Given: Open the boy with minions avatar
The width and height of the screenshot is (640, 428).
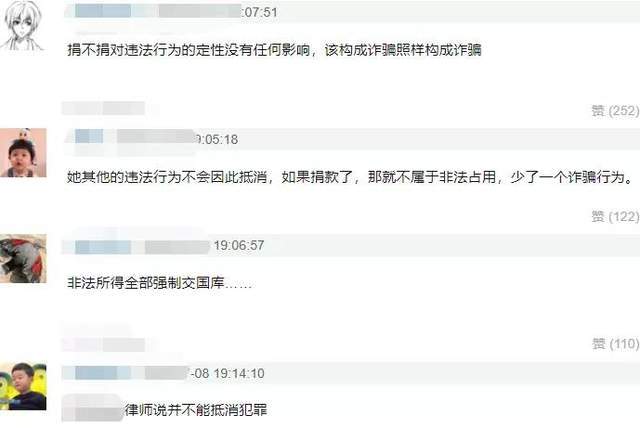Looking at the screenshot, I should tap(23, 386).
